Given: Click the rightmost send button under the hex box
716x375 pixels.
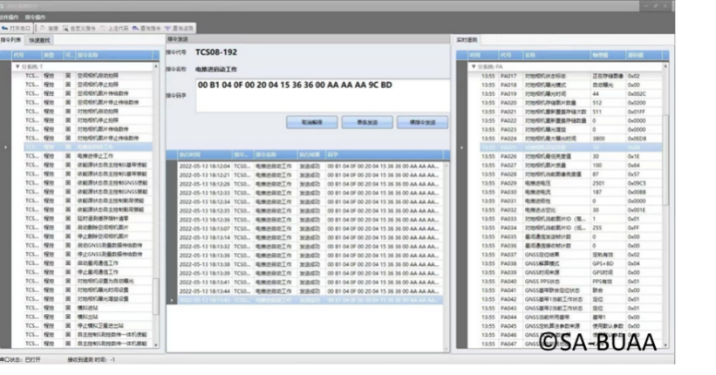Looking at the screenshot, I should [422, 122].
